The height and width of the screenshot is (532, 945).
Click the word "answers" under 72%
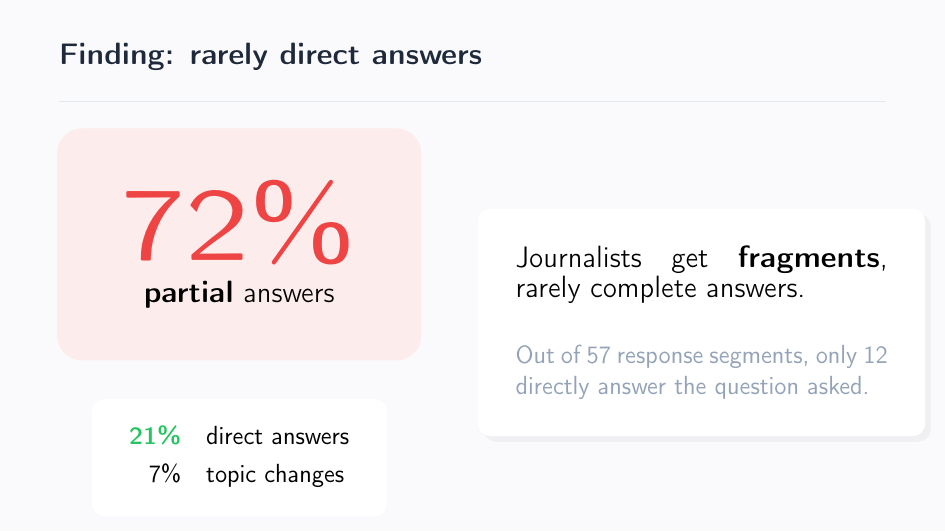coord(289,294)
